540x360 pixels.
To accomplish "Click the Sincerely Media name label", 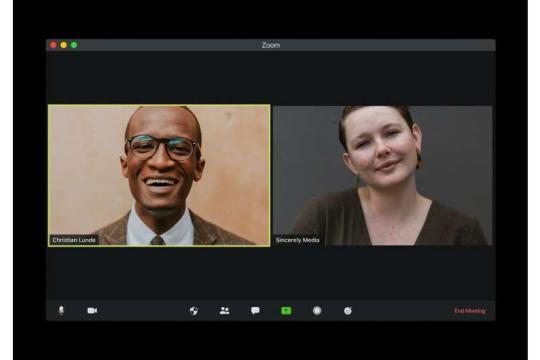I will point(298,240).
